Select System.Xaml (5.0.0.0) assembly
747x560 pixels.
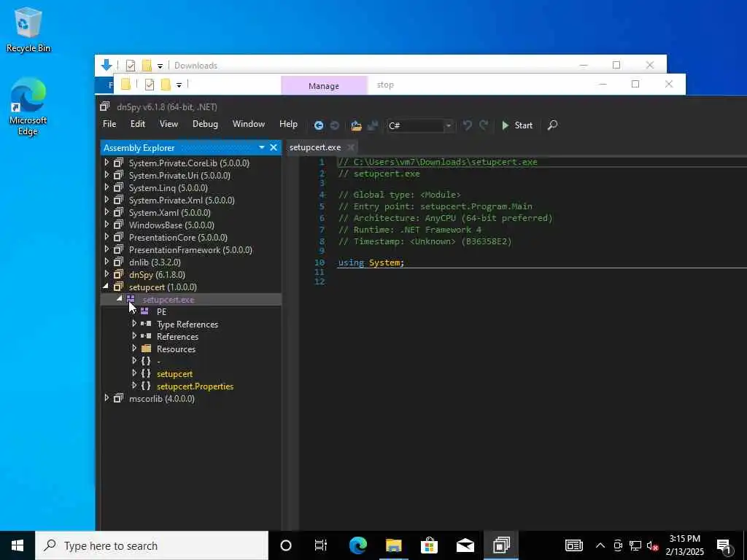(169, 213)
